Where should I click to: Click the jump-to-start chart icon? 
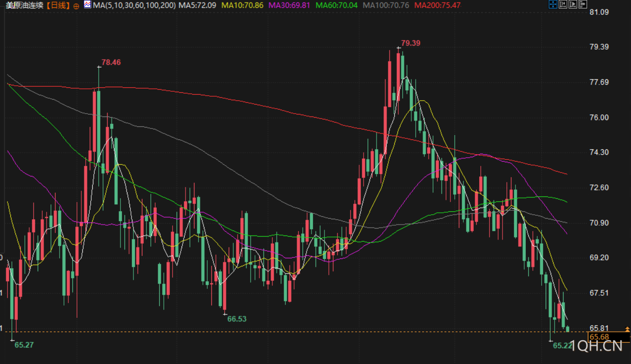coord(563,4)
